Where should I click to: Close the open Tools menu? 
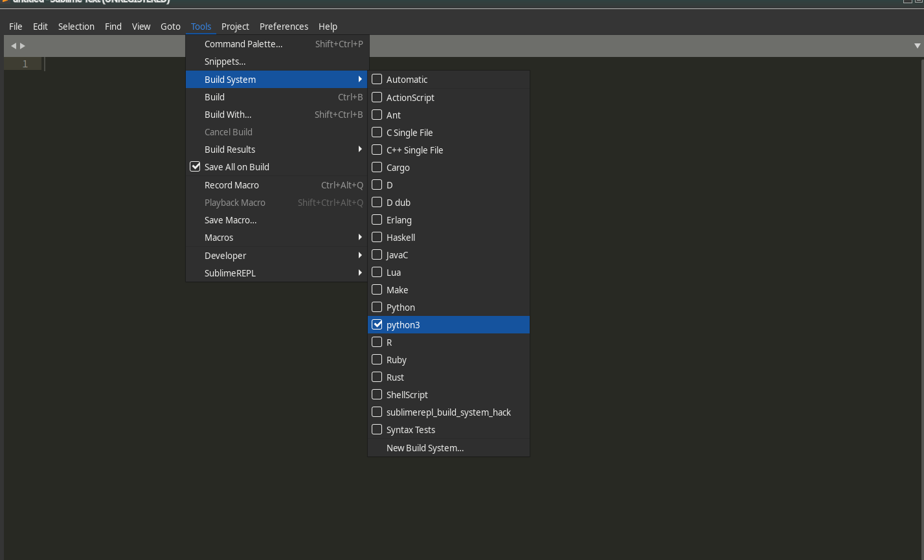[x=201, y=27]
